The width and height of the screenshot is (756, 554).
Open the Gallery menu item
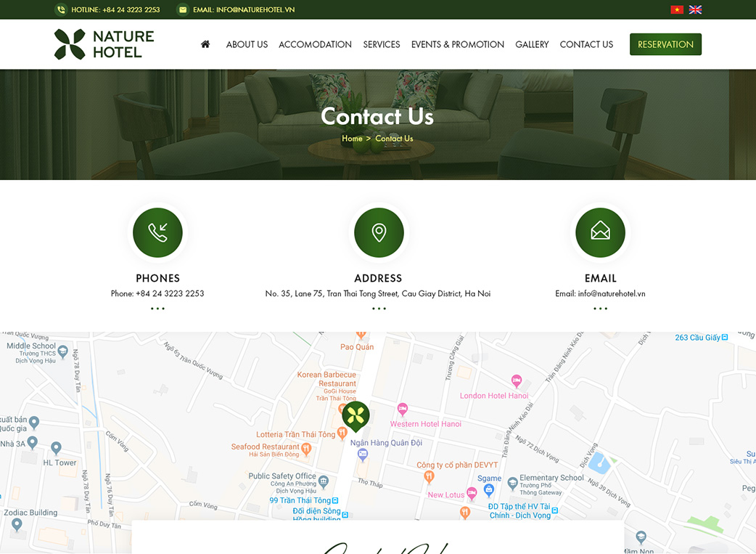(532, 44)
